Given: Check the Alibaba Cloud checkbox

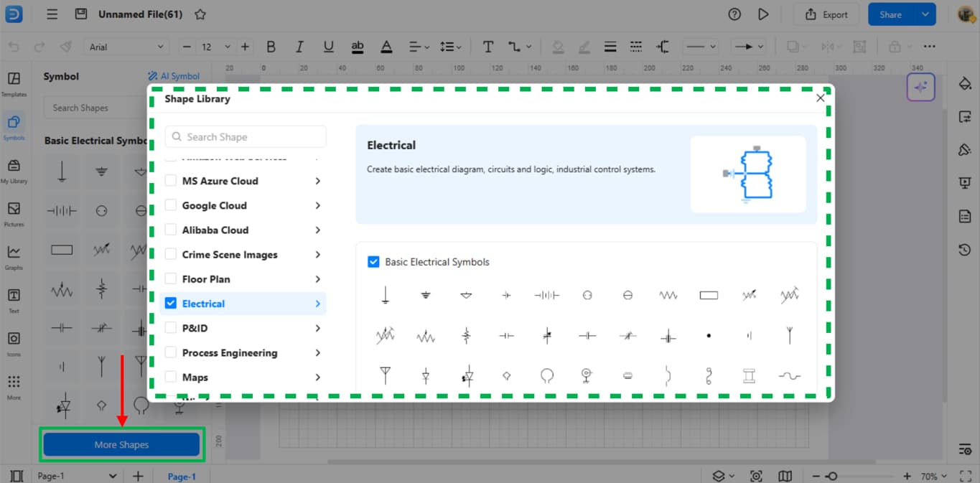Looking at the screenshot, I should click(171, 230).
